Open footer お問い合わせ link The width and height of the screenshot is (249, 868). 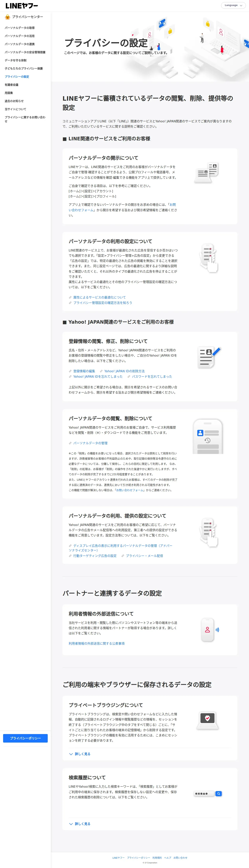coord(180,858)
